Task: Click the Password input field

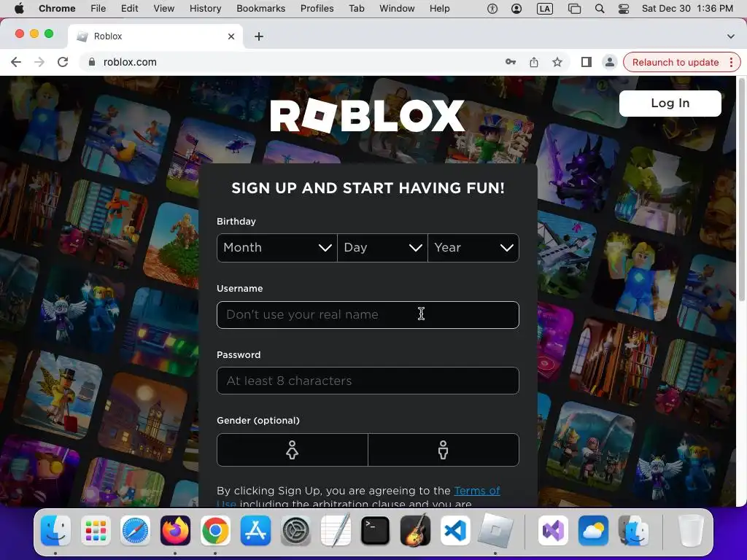Action: 368,381
